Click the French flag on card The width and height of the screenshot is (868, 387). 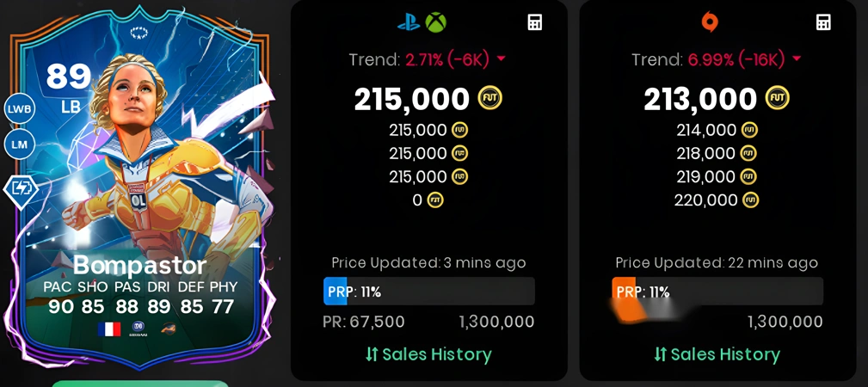pyautogui.click(x=109, y=329)
